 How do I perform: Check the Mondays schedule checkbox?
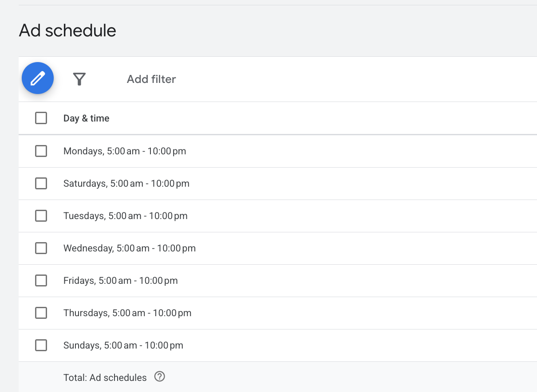coord(41,151)
